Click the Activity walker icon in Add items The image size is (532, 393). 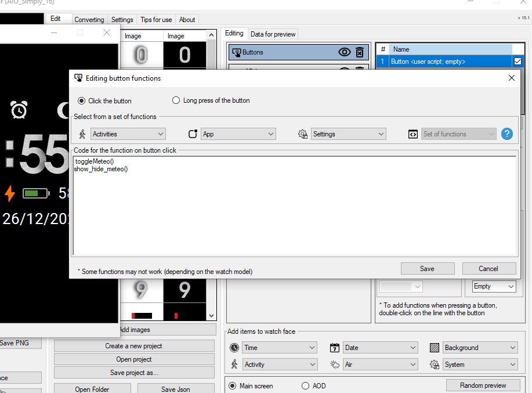tap(234, 365)
